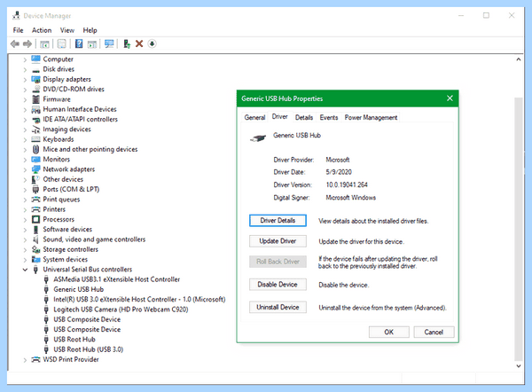Click the Disable device down-arrow icon
This screenshot has height=392, width=532.
(152, 43)
